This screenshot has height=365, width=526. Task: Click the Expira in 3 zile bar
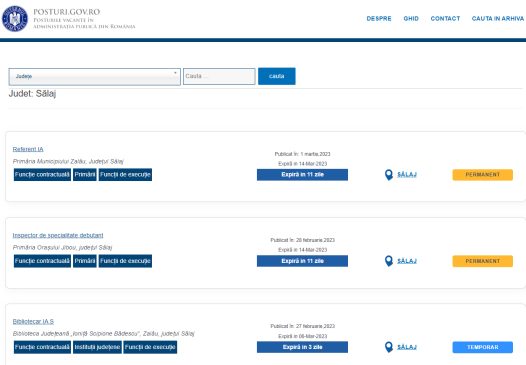point(302,347)
